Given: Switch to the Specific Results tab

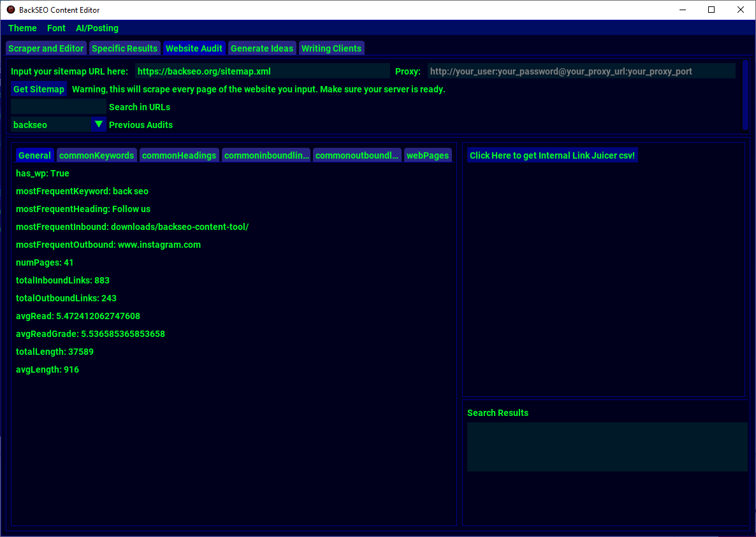Looking at the screenshot, I should [124, 48].
